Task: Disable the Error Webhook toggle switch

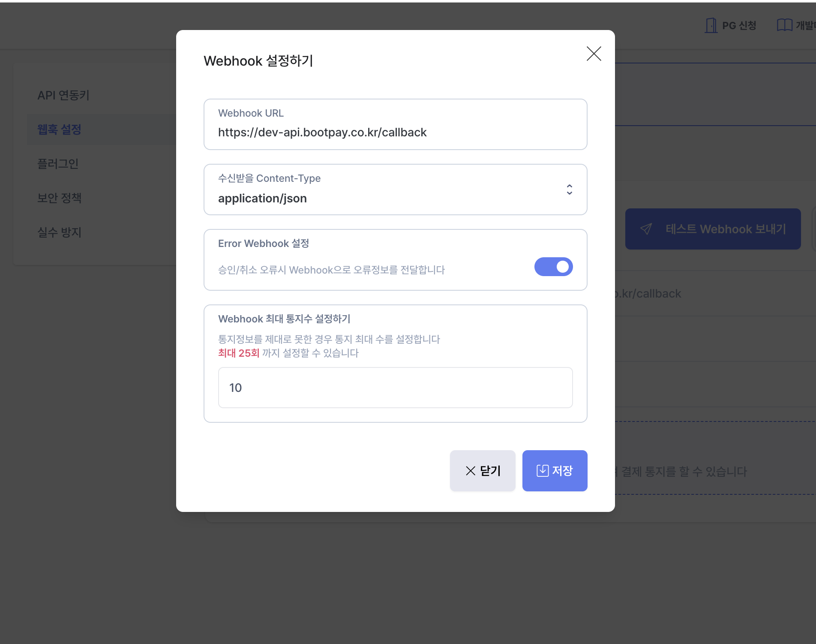Action: point(553,267)
